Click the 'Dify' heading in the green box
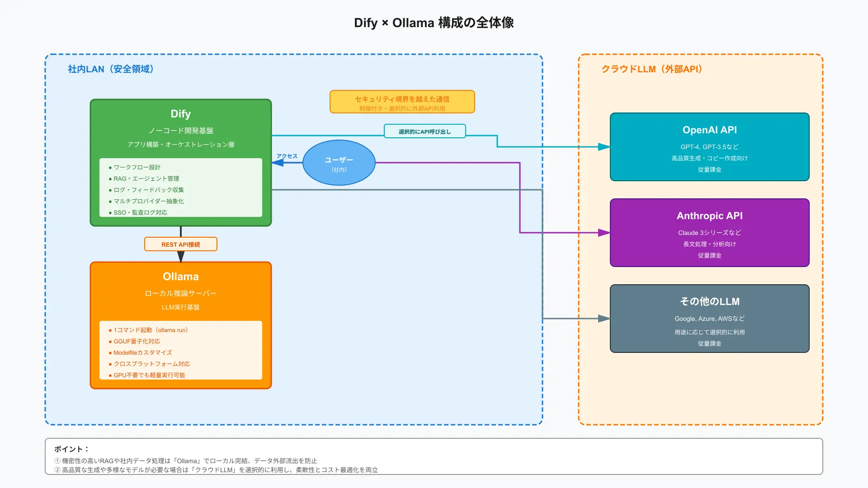 click(180, 114)
